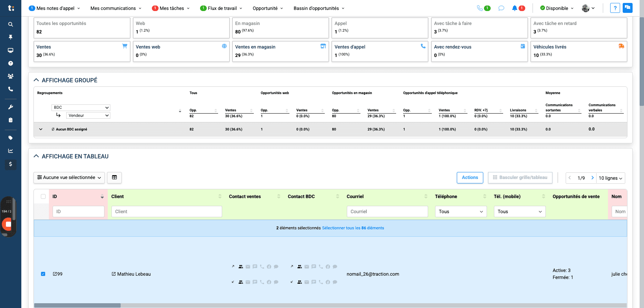Open the search icon in sidebar
Screen dimensions: 644x308
click(11, 24)
